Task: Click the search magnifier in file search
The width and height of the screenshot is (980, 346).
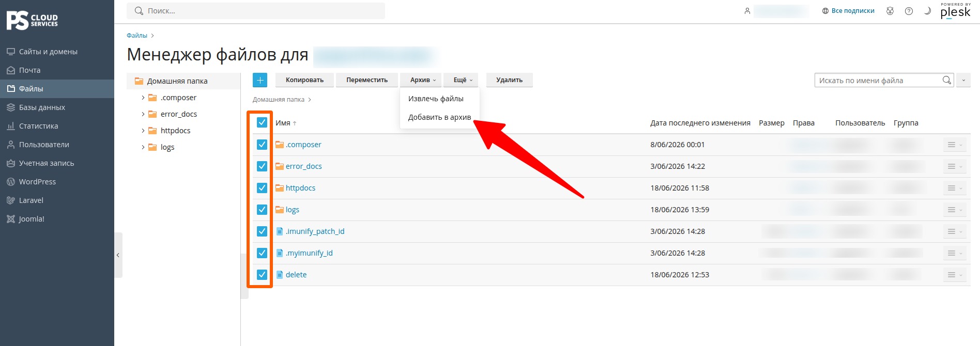Action: point(946,80)
